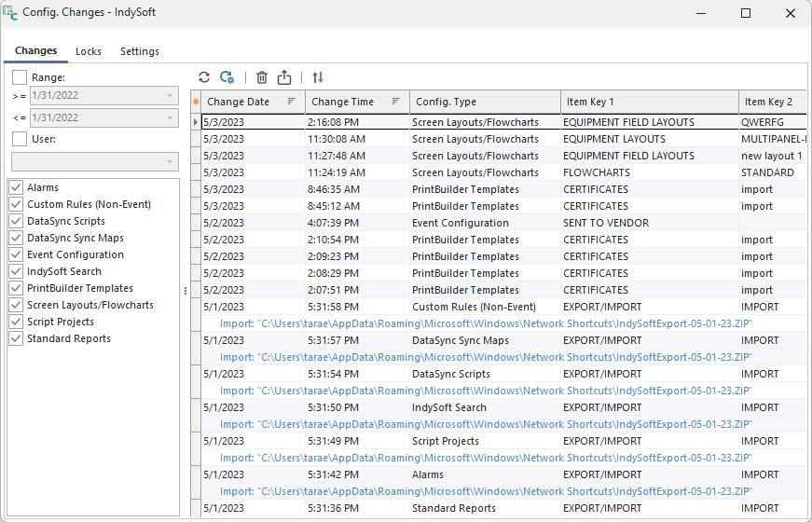Uncheck DataSync Scripts checkbox

tap(16, 221)
